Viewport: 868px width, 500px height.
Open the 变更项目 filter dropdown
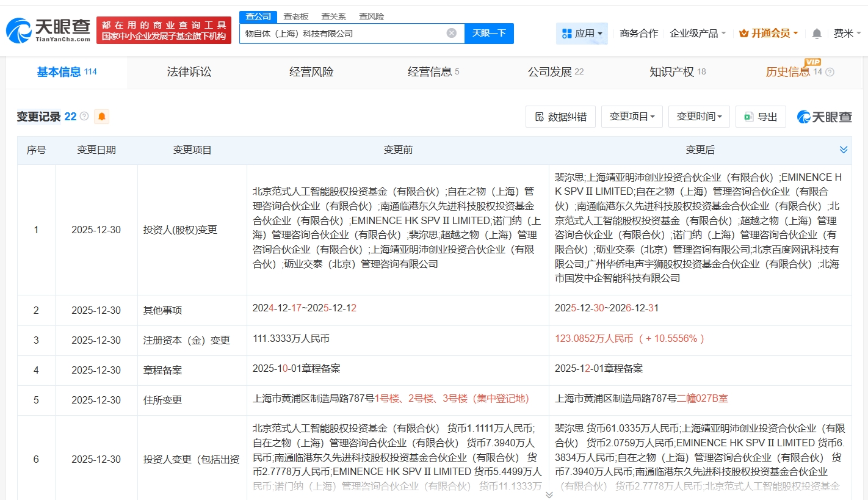click(x=632, y=117)
